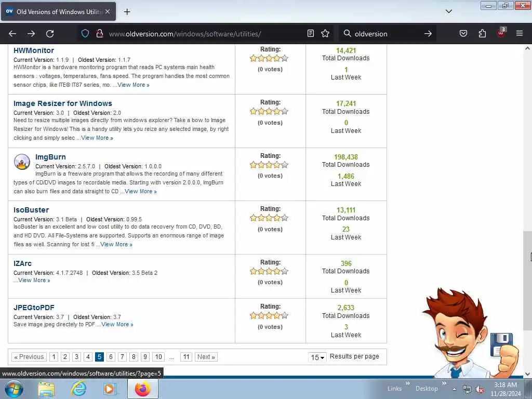Open the tracking protection shield icon

pos(85,33)
